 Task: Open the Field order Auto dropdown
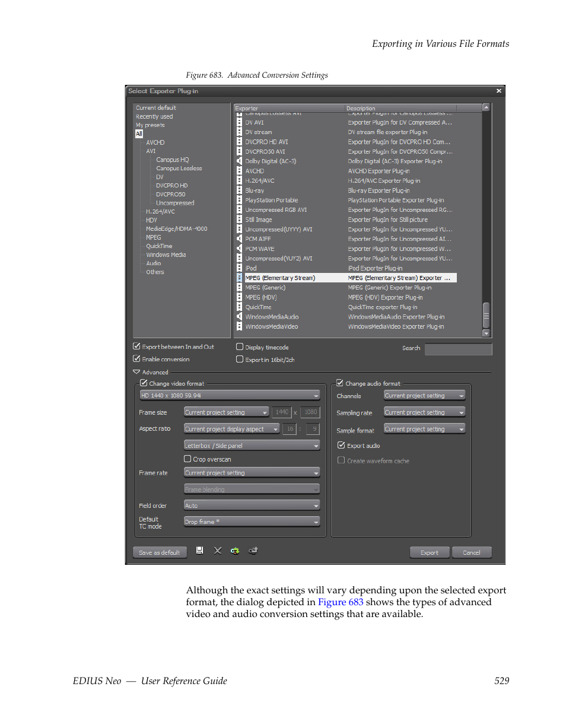tap(252, 506)
